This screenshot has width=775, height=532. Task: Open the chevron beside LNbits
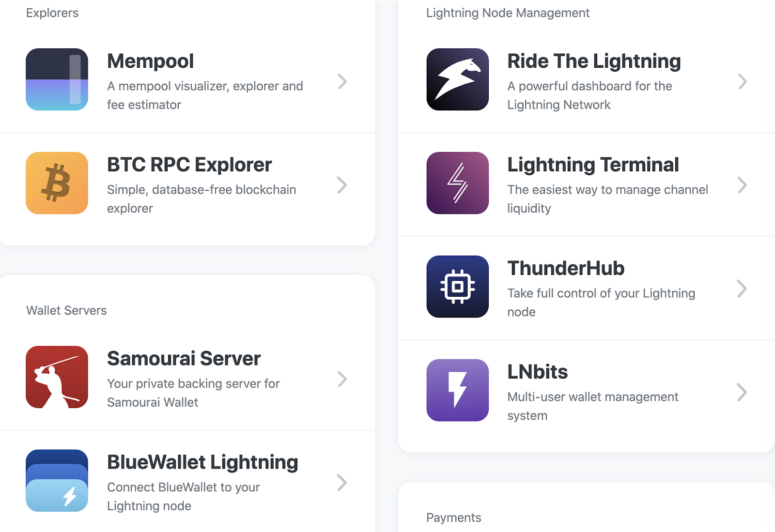point(742,392)
